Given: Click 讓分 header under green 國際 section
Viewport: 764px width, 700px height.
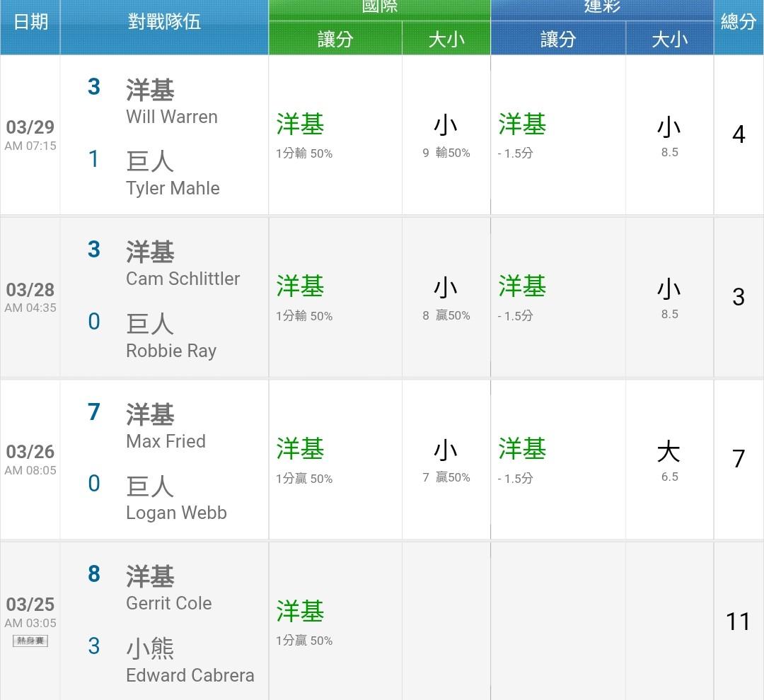Looking at the screenshot, I should pyautogui.click(x=335, y=39).
